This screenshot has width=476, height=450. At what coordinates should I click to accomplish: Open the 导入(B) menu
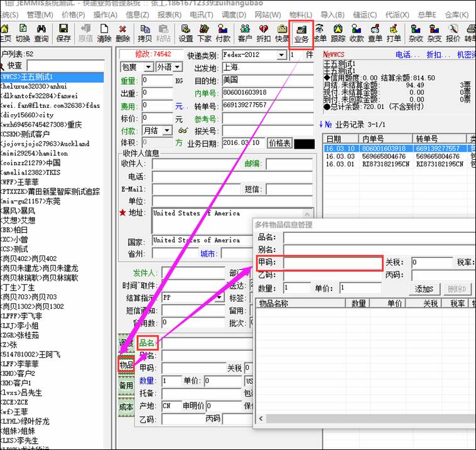click(x=332, y=14)
